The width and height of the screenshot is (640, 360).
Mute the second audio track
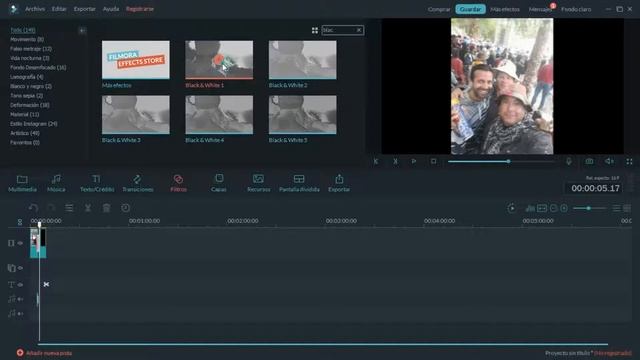[x=20, y=313]
